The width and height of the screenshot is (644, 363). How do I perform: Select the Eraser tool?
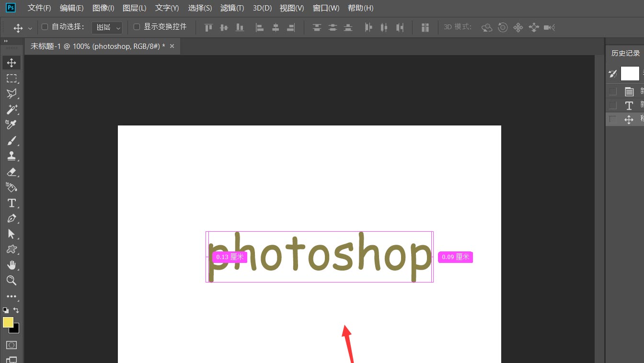[x=11, y=172]
